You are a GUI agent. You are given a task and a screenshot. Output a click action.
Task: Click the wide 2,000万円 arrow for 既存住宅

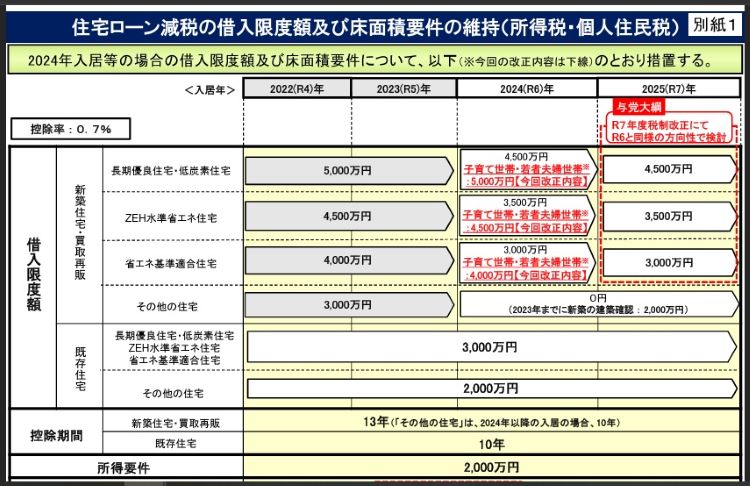[492, 388]
